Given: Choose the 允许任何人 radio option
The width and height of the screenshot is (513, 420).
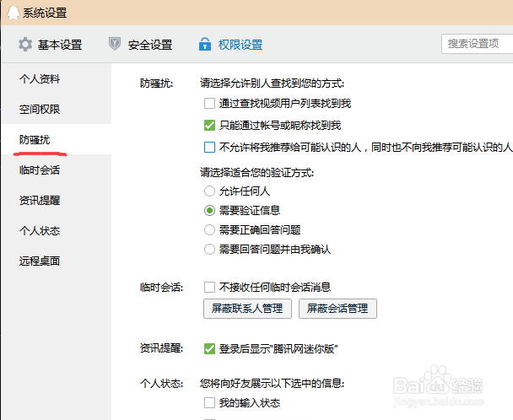Looking at the screenshot, I should 209,191.
